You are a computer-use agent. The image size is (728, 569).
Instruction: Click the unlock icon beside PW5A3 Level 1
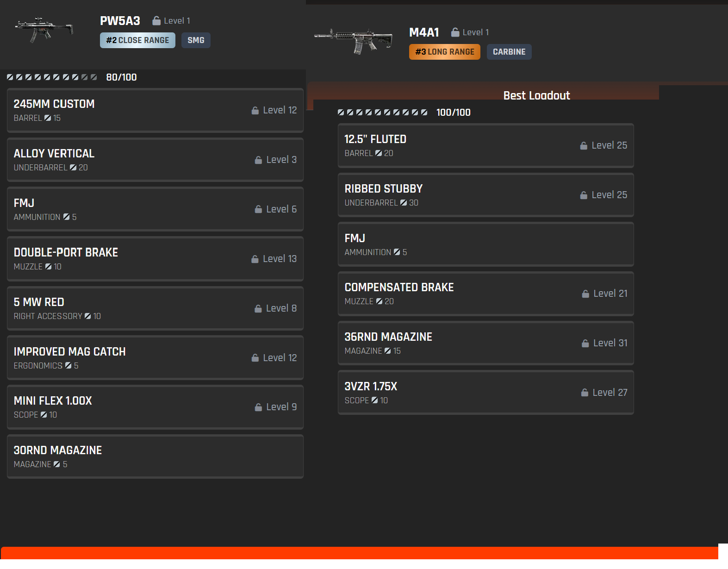[156, 21]
